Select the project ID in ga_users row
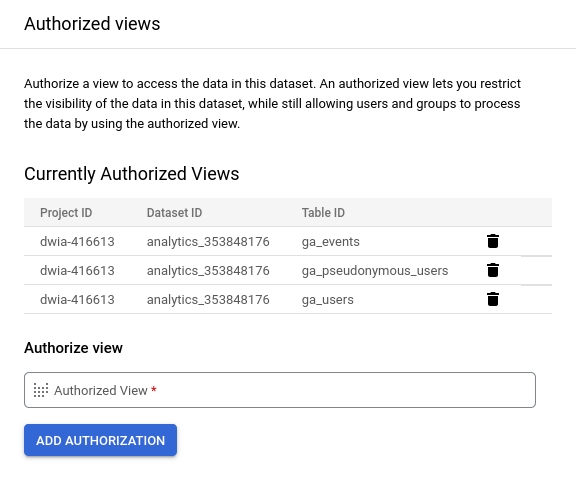The image size is (576, 480). [x=77, y=300]
